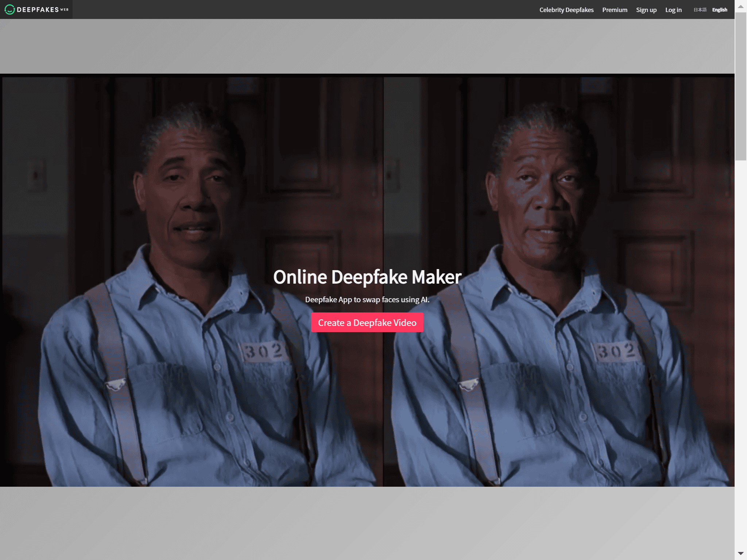Click the Online Deepfake Maker heading

(367, 277)
